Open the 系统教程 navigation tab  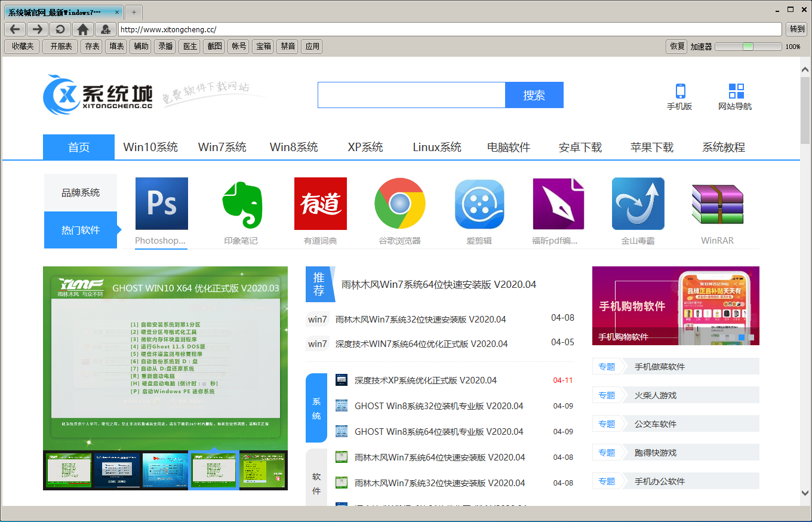point(724,147)
